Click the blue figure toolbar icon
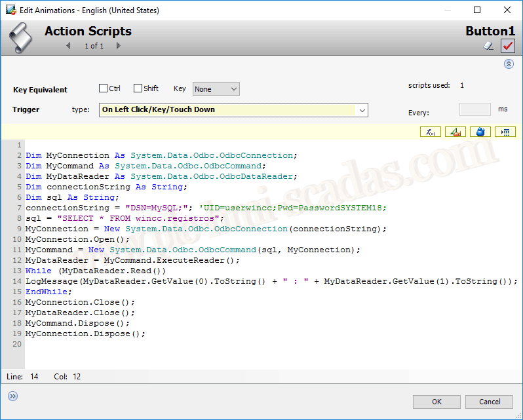The height and width of the screenshot is (420, 523). coord(480,132)
